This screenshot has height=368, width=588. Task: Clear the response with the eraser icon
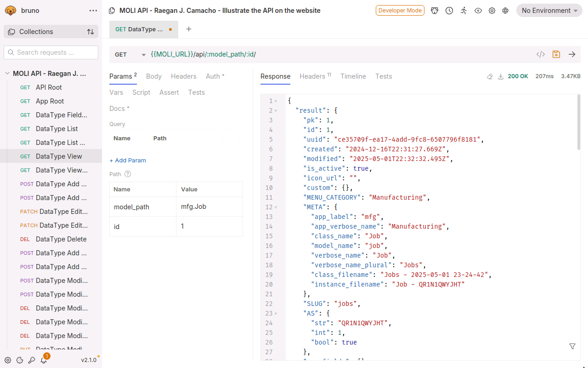490,76
